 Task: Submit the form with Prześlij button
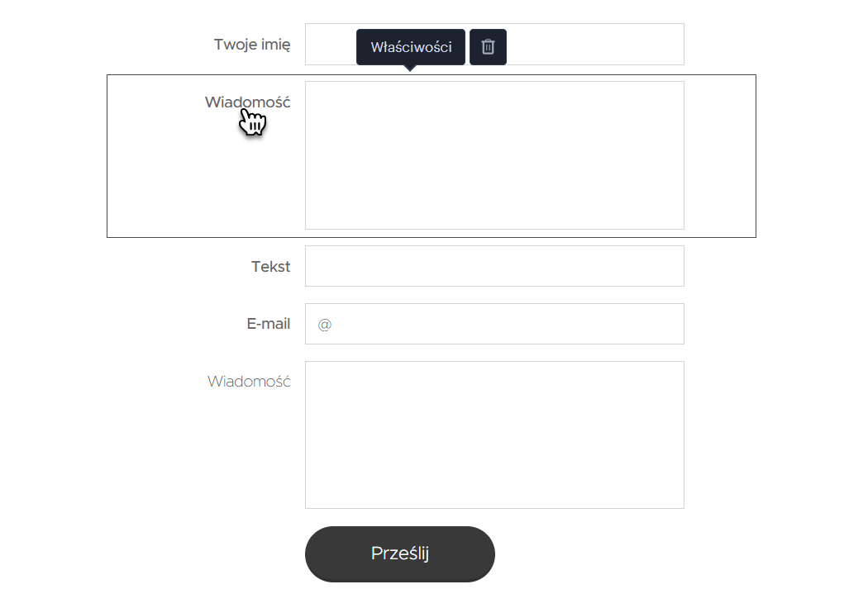[x=399, y=553]
